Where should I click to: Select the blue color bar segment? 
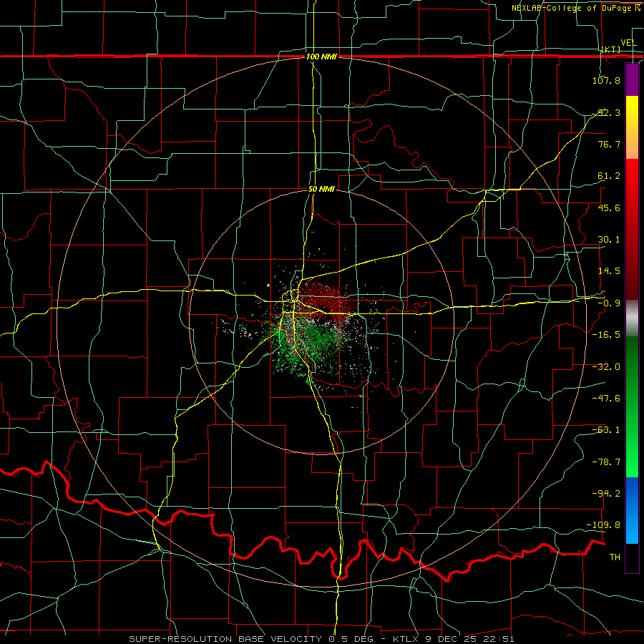[x=632, y=510]
